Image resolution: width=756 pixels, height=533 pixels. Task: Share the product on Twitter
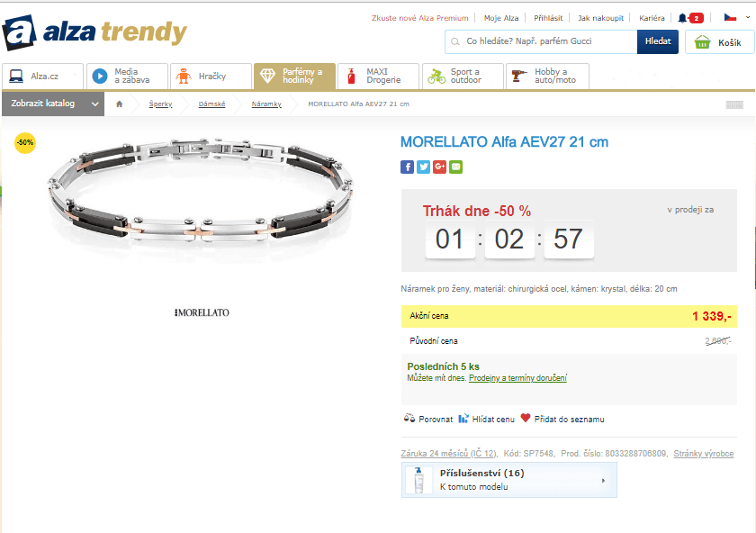tap(423, 167)
